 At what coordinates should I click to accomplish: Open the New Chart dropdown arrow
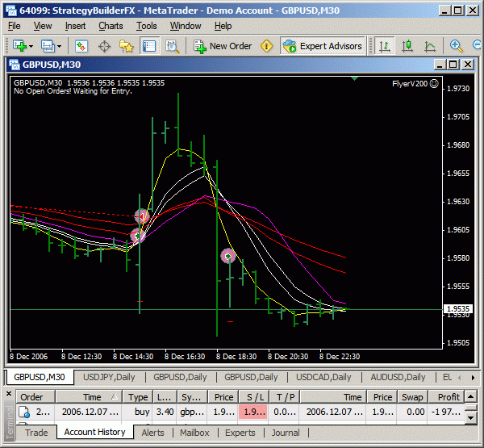coord(31,46)
